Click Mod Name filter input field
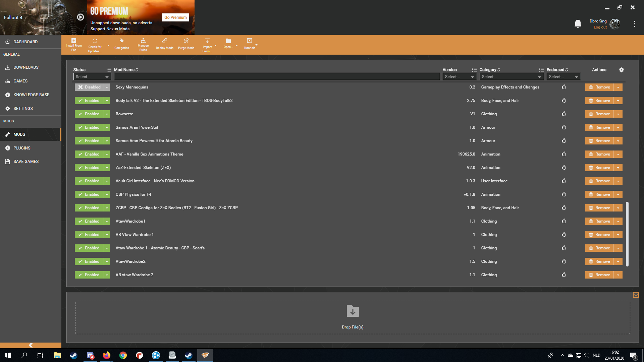Image resolution: width=644 pixels, height=362 pixels. tap(277, 77)
